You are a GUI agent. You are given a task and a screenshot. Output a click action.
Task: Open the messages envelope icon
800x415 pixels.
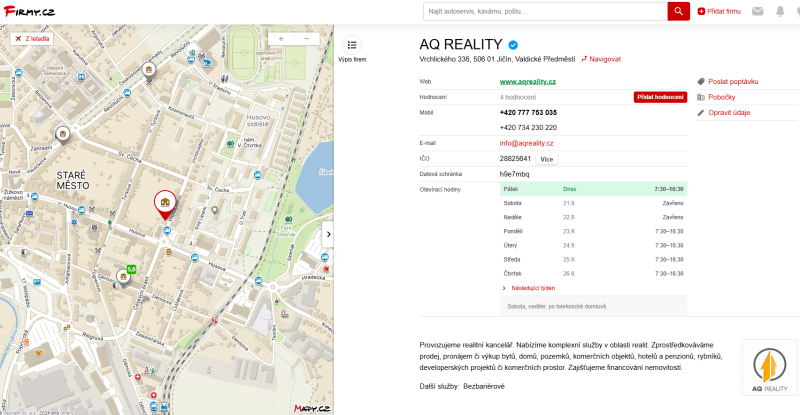click(x=758, y=11)
